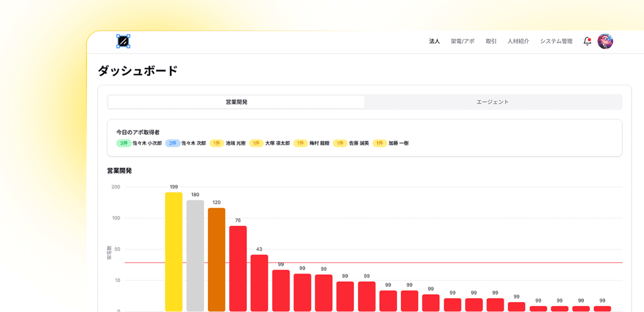Click the gray bar labeled 180
The image size is (644, 312).
[x=195, y=256]
